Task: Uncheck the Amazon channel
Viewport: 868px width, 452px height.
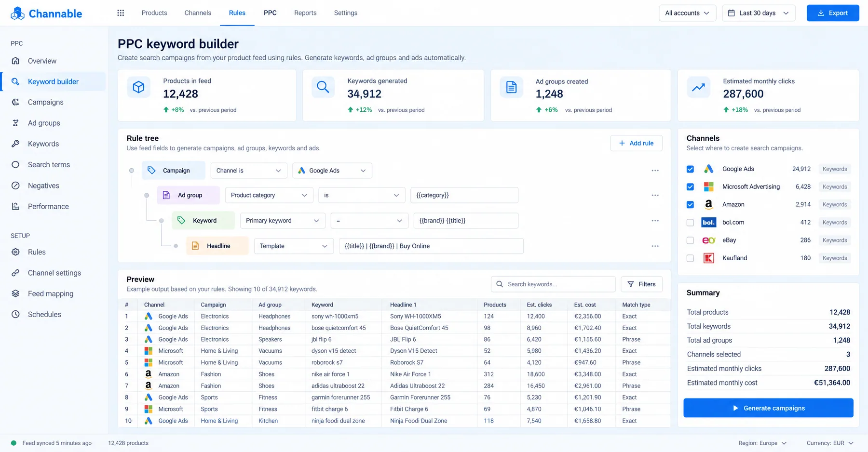Action: [x=690, y=205]
